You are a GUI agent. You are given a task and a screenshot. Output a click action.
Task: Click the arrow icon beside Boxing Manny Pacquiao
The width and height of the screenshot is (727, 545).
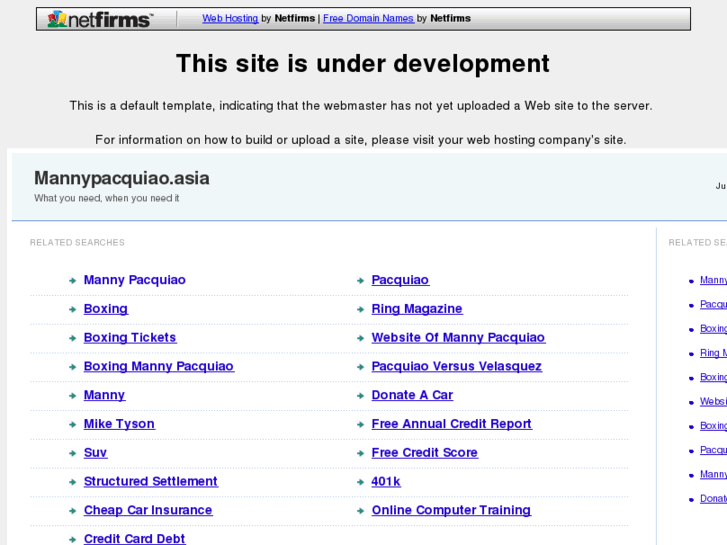tap(72, 367)
